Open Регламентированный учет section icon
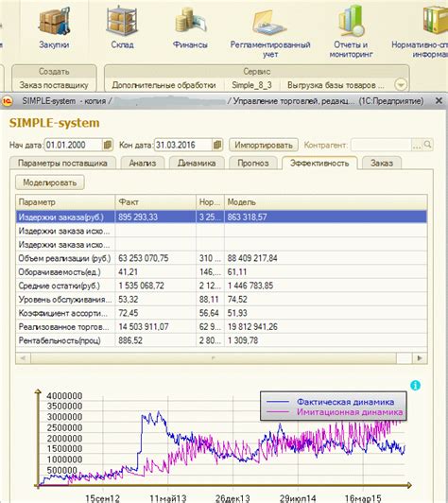 point(269,23)
